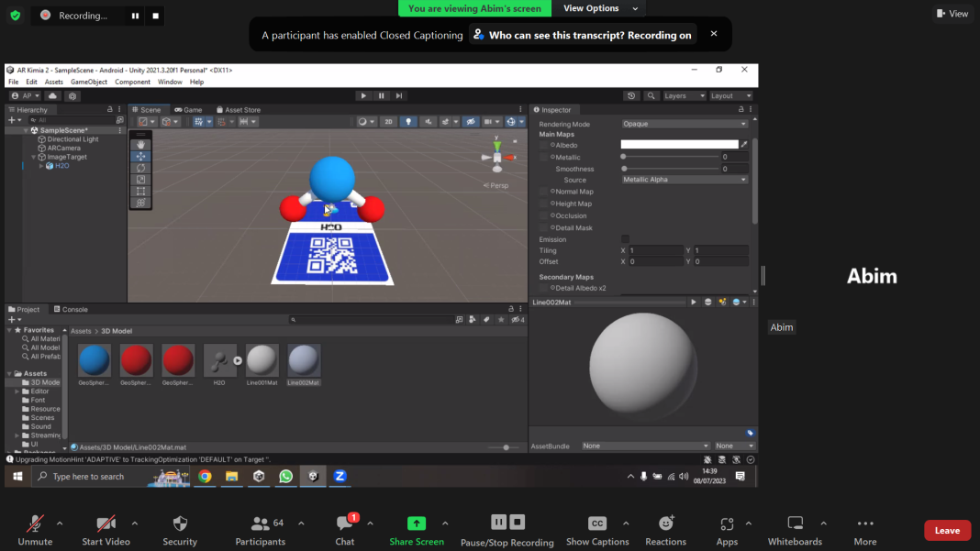The image size is (980, 551).
Task: Select the Line001Mat material asset
Action: click(262, 364)
